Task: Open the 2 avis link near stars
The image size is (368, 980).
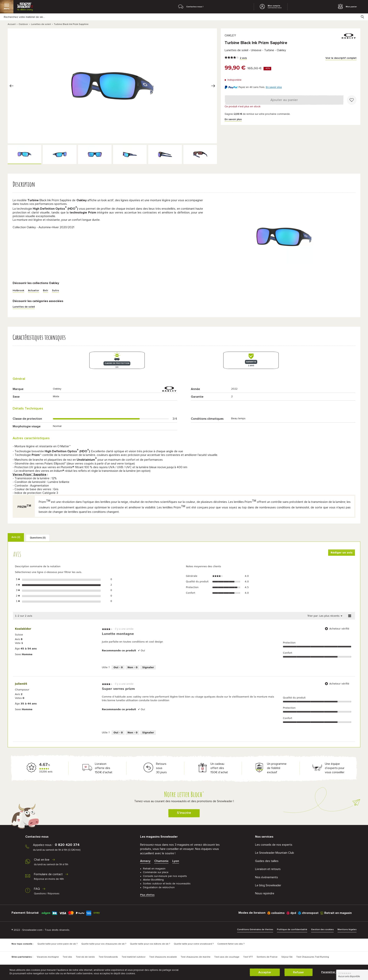Action: pyautogui.click(x=243, y=58)
